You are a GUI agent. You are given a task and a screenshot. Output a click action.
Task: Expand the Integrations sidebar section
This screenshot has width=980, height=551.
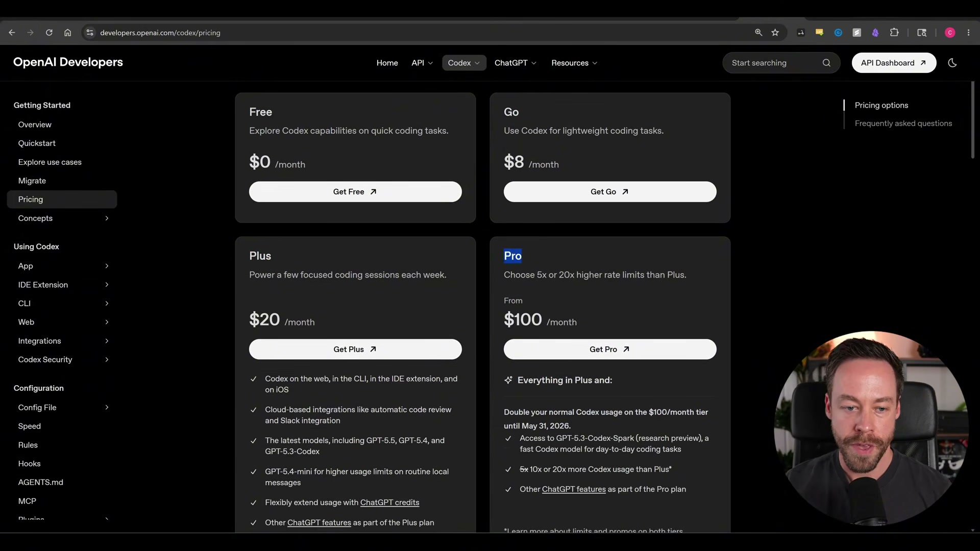(107, 341)
